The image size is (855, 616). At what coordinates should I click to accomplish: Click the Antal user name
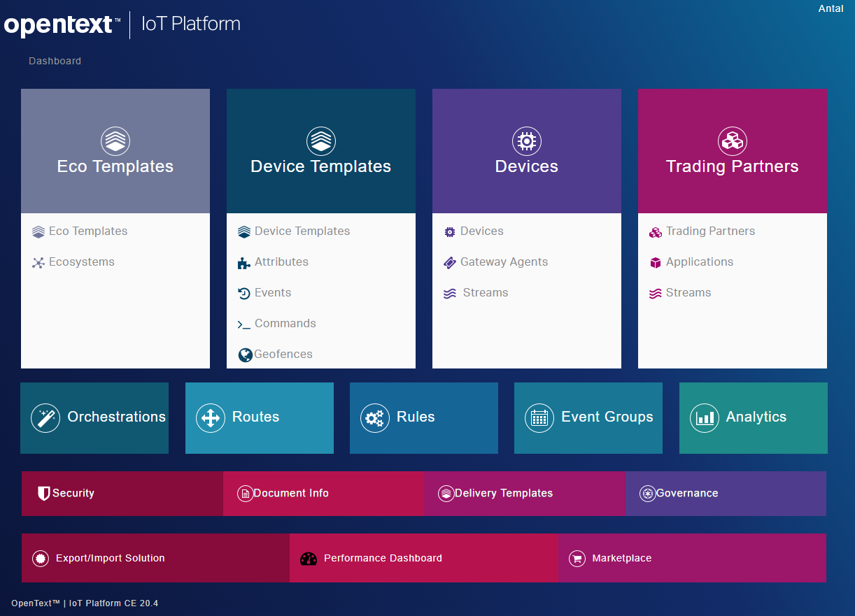point(831,9)
